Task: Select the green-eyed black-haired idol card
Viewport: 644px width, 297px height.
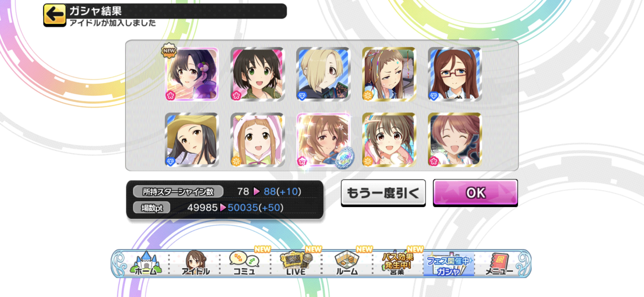Action: tap(257, 74)
